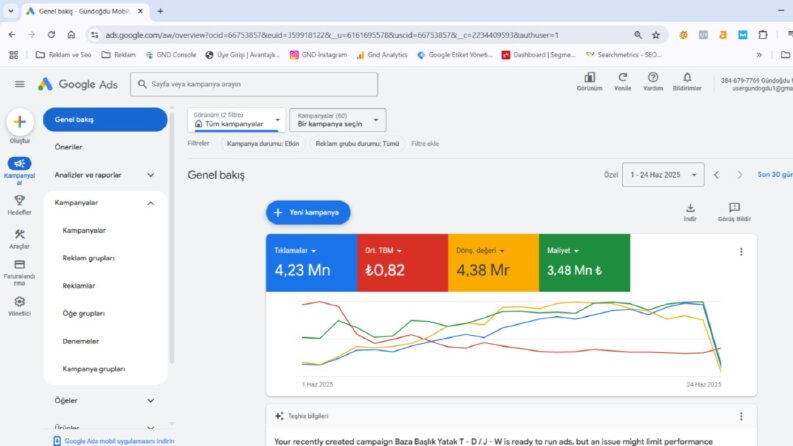Select Genel bakış in navigation
The image size is (793, 446).
[x=105, y=119]
